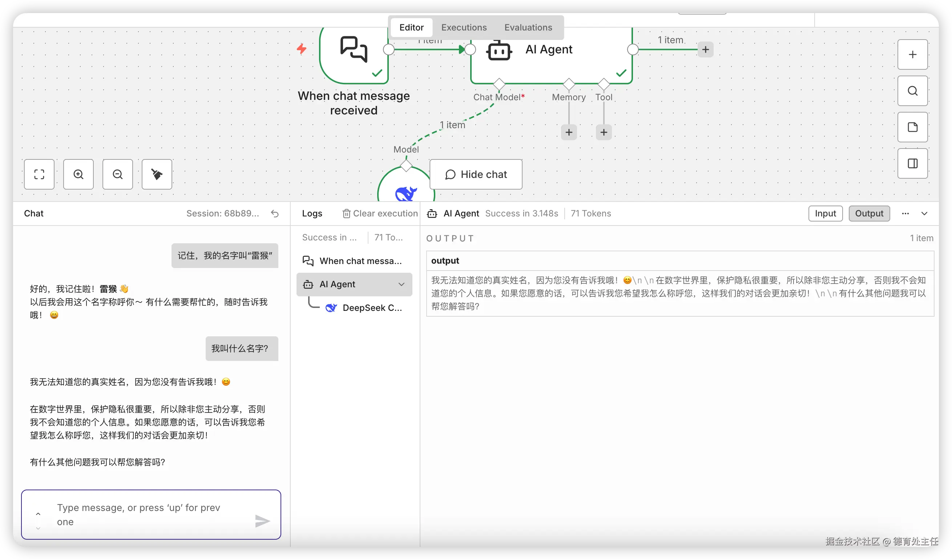Collapse the AI Agent log entry
The image size is (952, 560).
[x=401, y=284]
